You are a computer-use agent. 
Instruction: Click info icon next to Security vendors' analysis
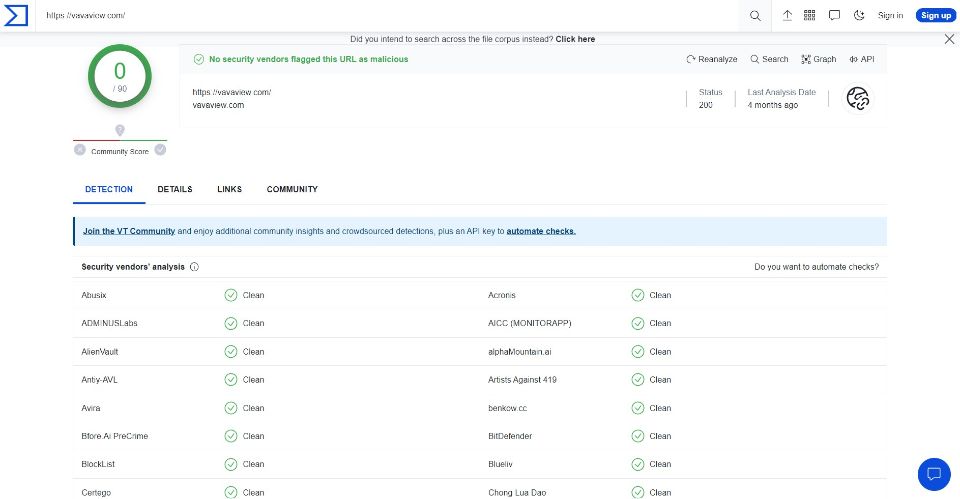tap(194, 267)
